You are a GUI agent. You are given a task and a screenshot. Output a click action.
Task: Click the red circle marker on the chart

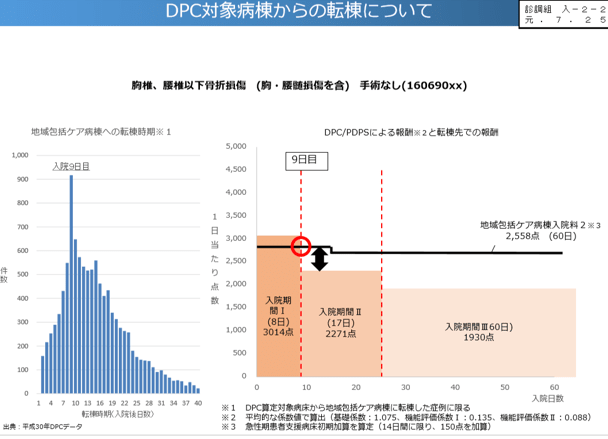300,247
